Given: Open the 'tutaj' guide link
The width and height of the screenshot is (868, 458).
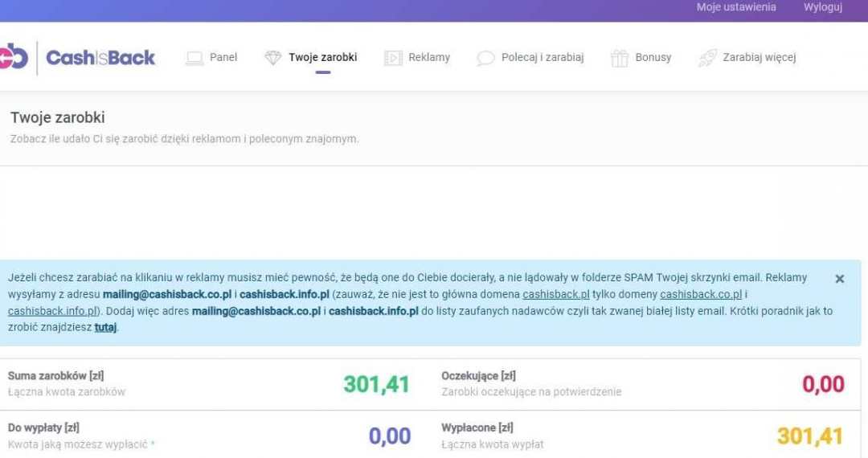Looking at the screenshot, I should 105,328.
